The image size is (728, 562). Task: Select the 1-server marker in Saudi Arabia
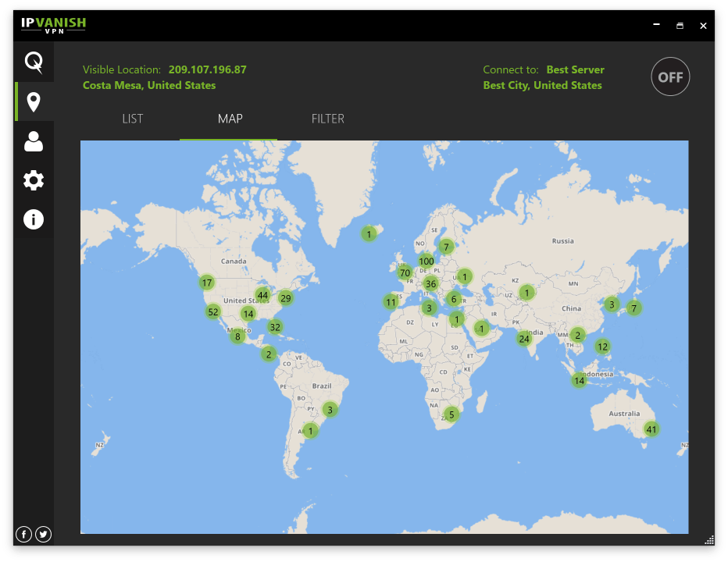point(481,329)
